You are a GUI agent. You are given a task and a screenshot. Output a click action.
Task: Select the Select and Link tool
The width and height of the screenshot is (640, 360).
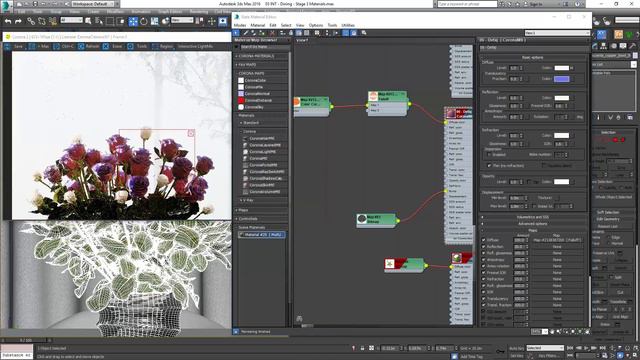pyautogui.click(x=31, y=21)
